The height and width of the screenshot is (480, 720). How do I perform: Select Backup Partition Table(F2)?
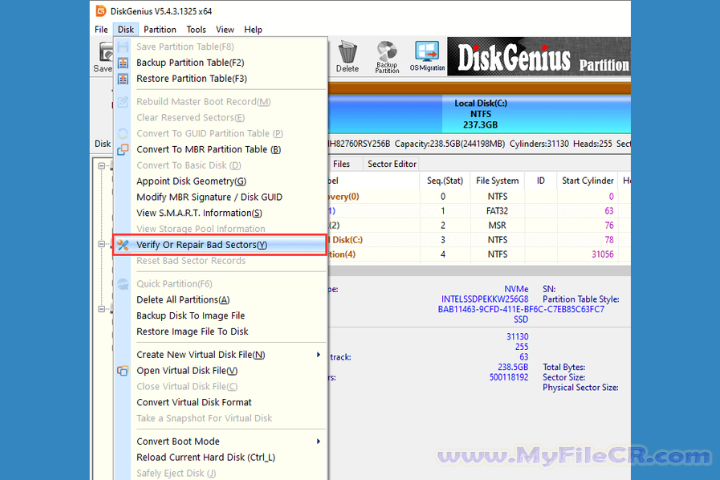point(220,62)
